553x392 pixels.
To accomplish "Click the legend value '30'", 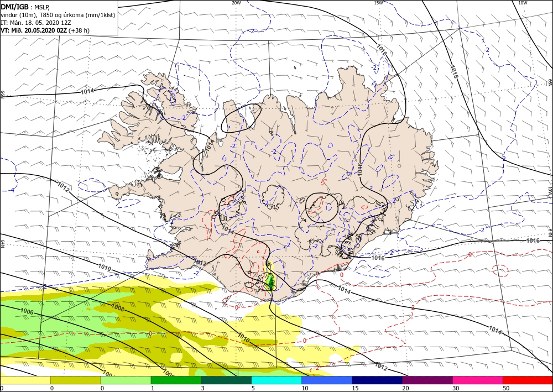I will [455, 389].
